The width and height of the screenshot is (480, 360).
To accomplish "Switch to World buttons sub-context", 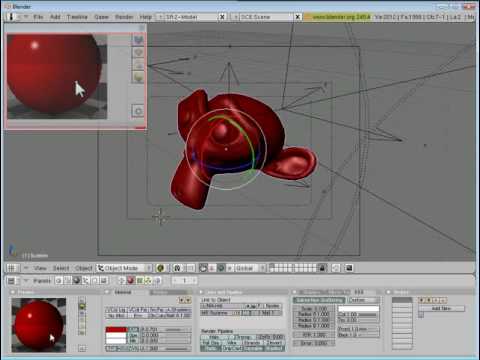I will (x=157, y=281).
